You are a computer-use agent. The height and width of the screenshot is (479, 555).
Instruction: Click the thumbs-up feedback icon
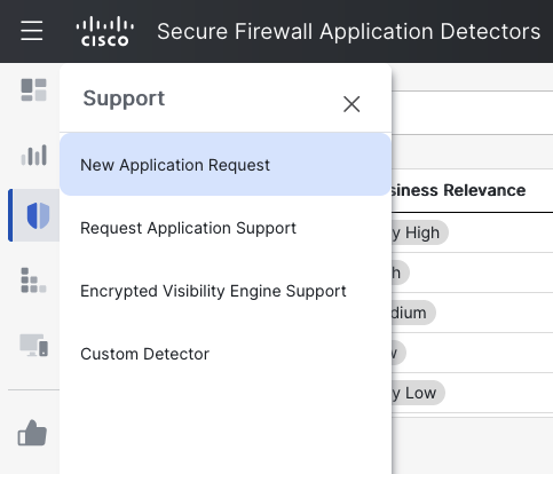pos(32,433)
